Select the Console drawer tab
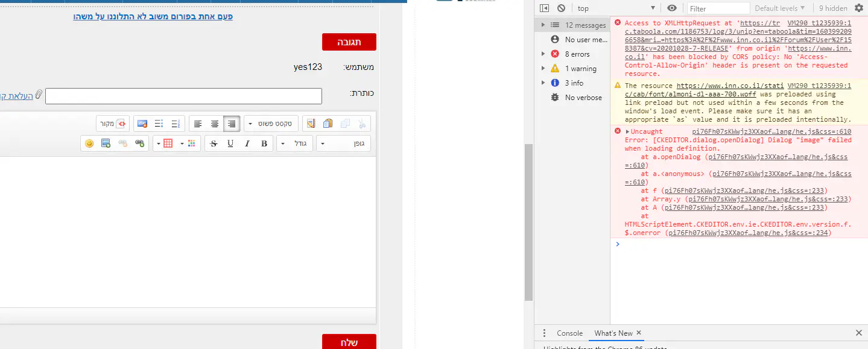 tap(569, 333)
